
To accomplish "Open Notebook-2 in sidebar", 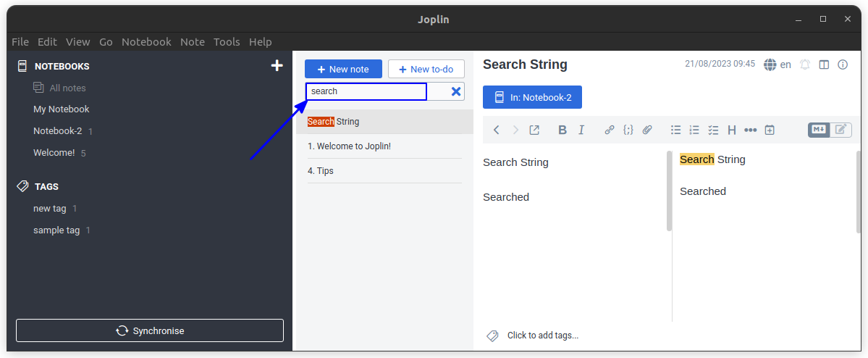I will tap(58, 131).
